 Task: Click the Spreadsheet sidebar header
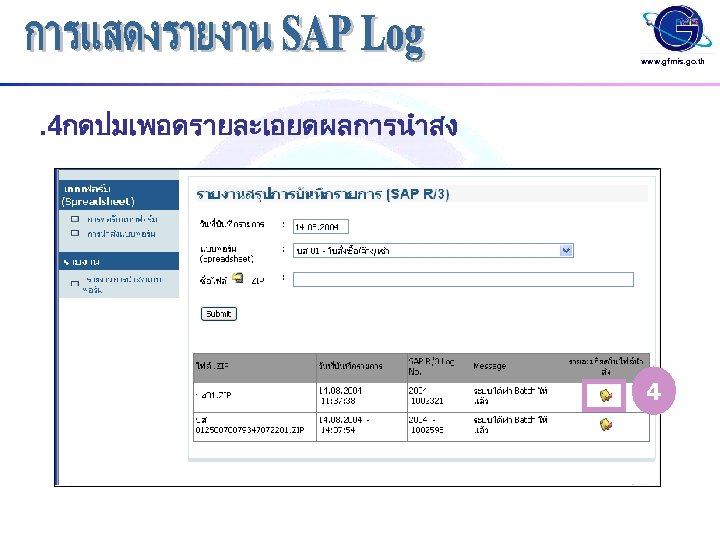(119, 195)
